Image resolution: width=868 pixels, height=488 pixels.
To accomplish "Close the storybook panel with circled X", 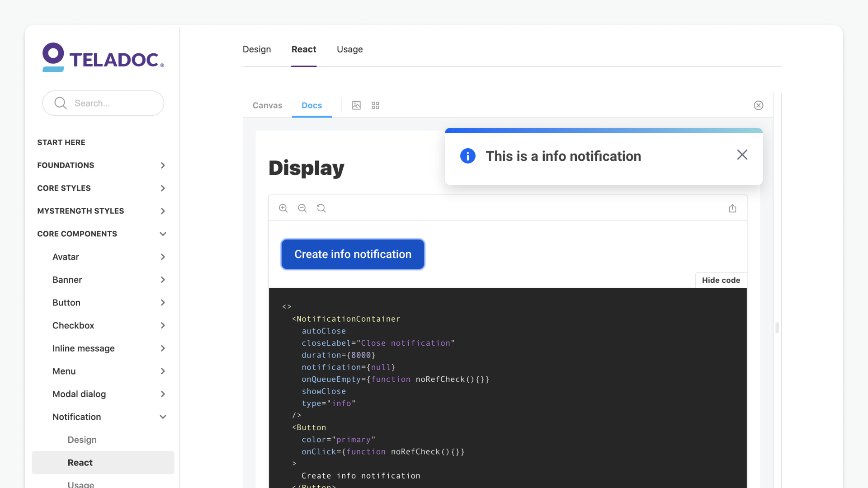I will pos(759,105).
